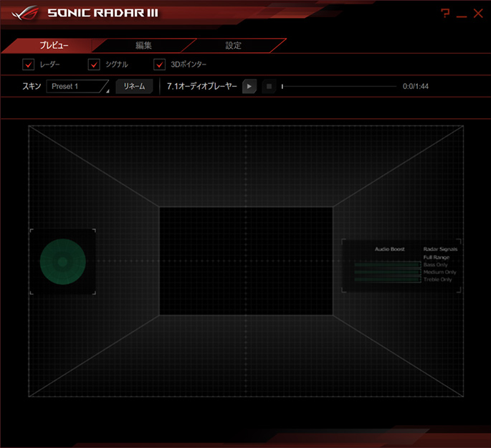
Task: Toggle the レーダー checkbox
Action: coord(29,65)
